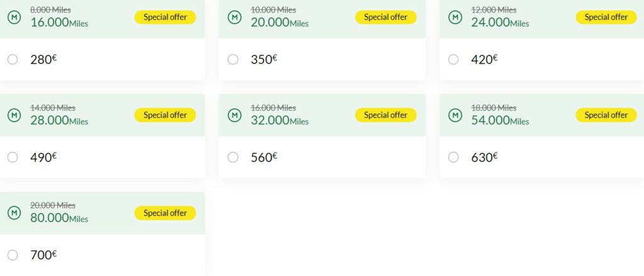Click the 24.000 Miles amount text
644x276 pixels.
[500, 22]
